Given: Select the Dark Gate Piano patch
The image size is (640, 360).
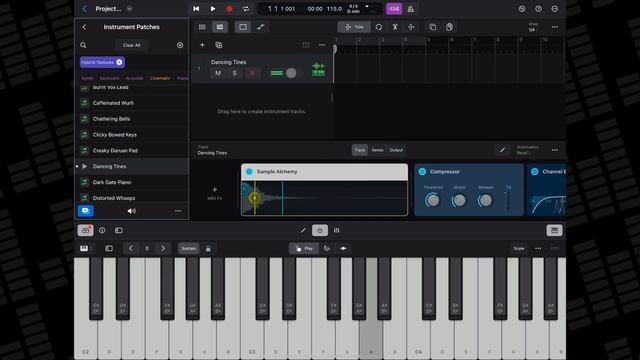Looking at the screenshot, I should pyautogui.click(x=132, y=182).
